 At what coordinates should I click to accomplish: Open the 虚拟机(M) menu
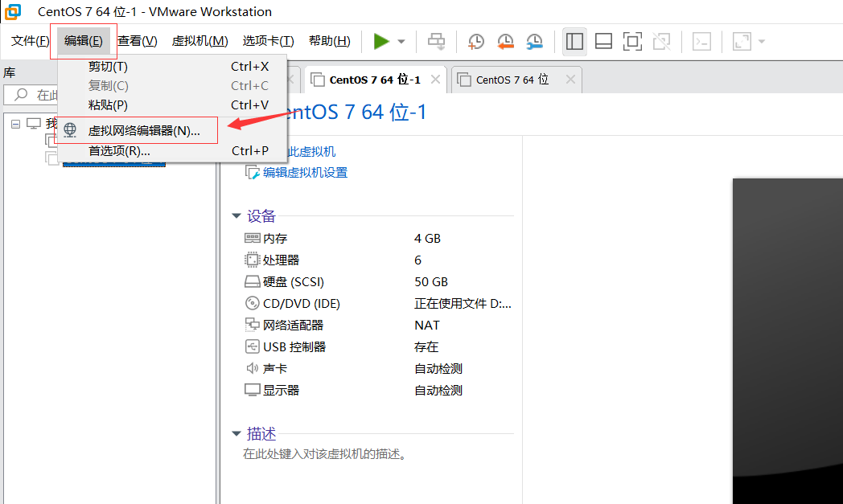pos(199,41)
